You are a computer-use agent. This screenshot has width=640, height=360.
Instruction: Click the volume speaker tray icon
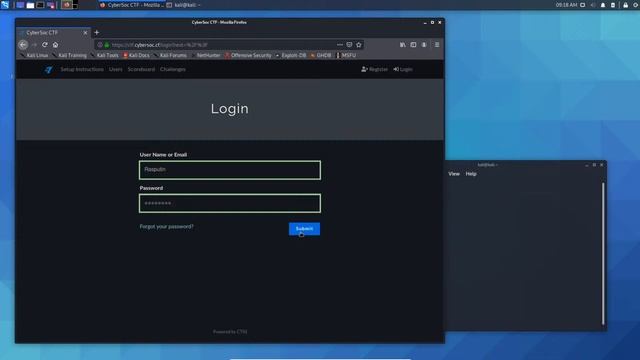593,5
